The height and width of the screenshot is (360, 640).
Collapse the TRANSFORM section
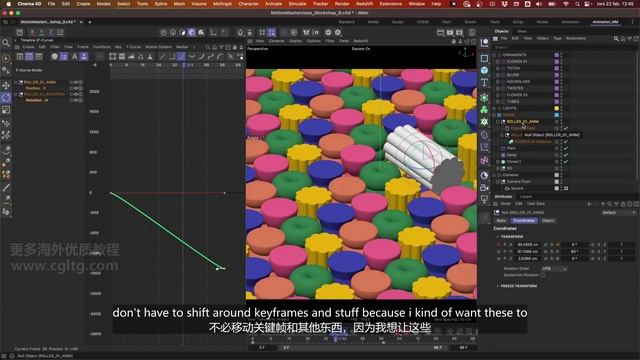(498, 237)
